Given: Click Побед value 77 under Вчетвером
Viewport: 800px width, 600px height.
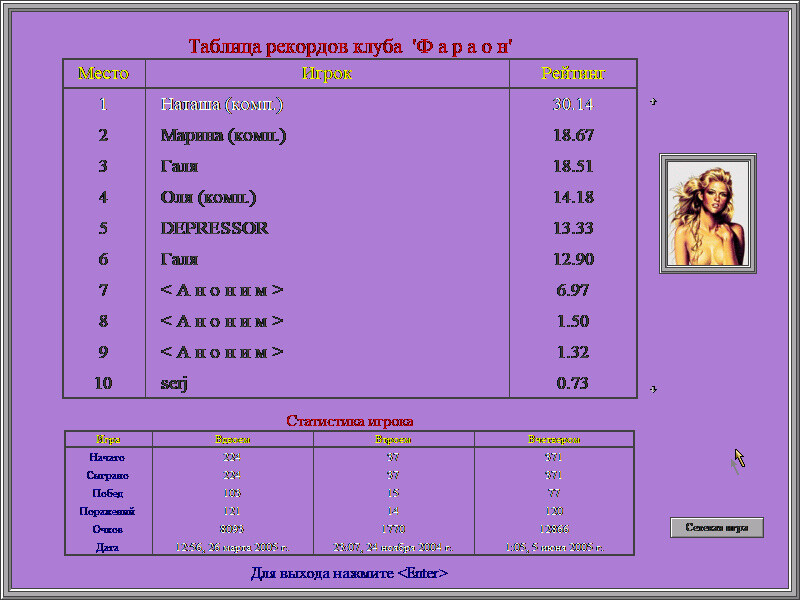Looking at the screenshot, I should coord(554,493).
